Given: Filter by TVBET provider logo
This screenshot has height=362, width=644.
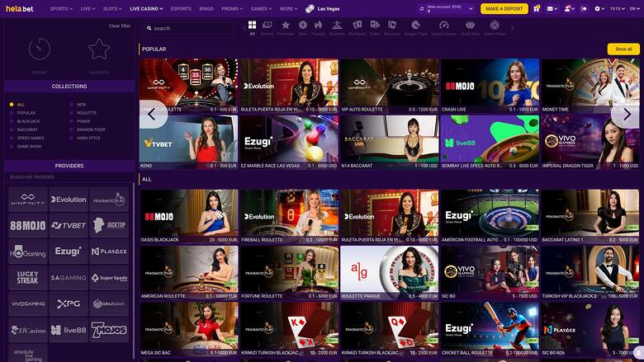Looking at the screenshot, I should pos(69,225).
